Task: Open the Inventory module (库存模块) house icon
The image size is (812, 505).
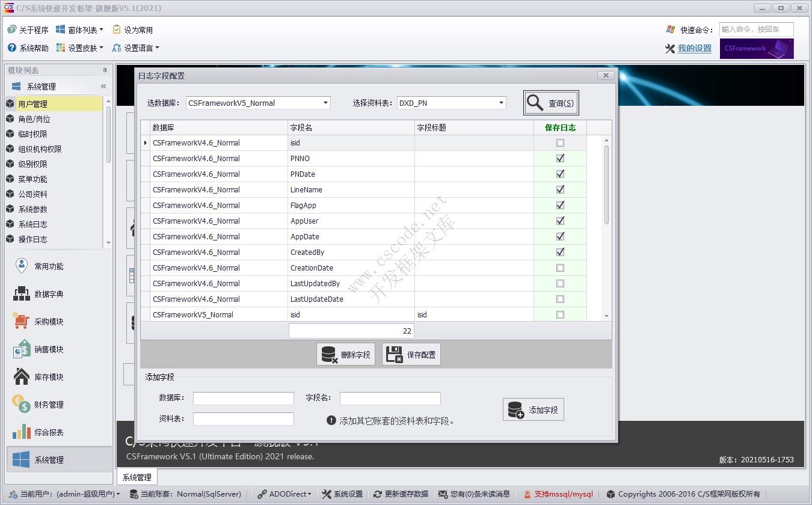Action: 22,377
